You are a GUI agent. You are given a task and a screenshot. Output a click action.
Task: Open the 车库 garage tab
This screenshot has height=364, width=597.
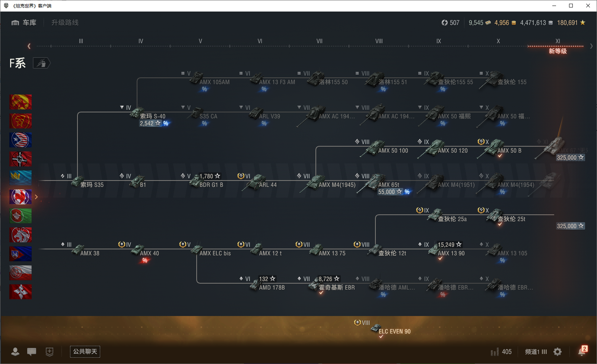point(24,23)
